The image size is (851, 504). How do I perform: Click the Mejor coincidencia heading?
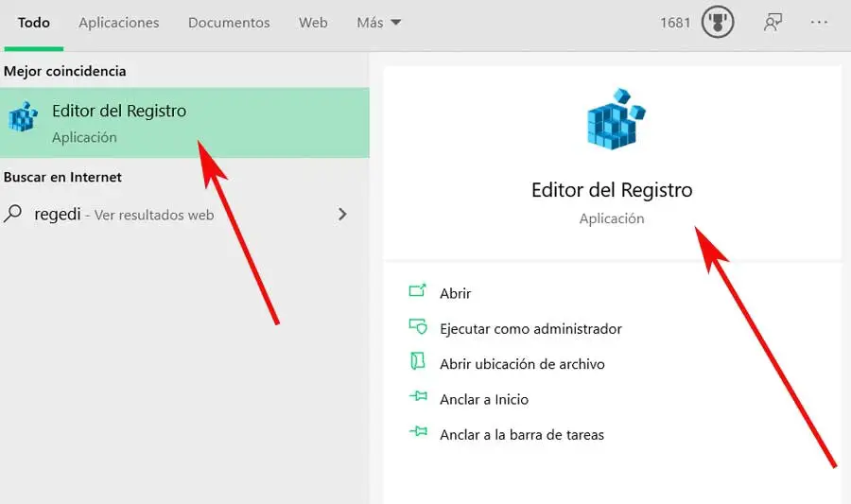pos(64,71)
